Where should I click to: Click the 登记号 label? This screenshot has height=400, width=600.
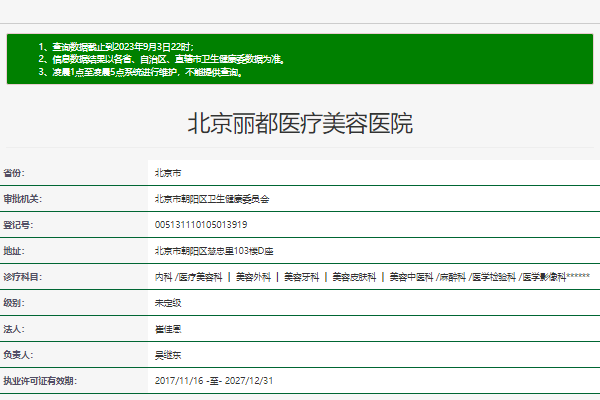pyautogui.click(x=18, y=225)
